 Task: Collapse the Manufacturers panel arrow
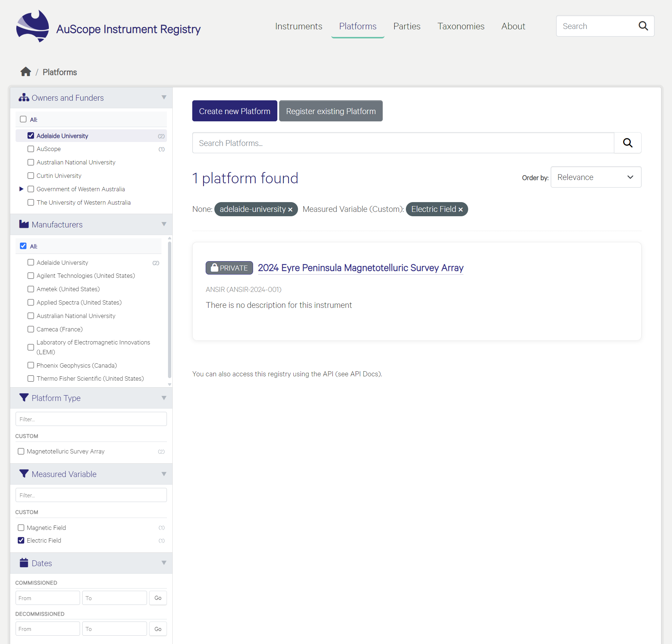[164, 224]
